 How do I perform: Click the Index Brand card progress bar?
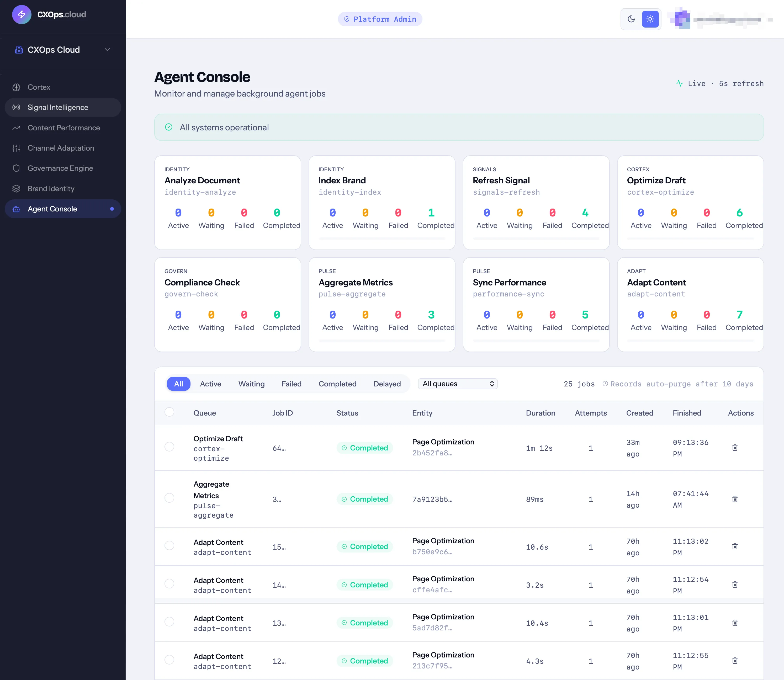click(x=382, y=238)
